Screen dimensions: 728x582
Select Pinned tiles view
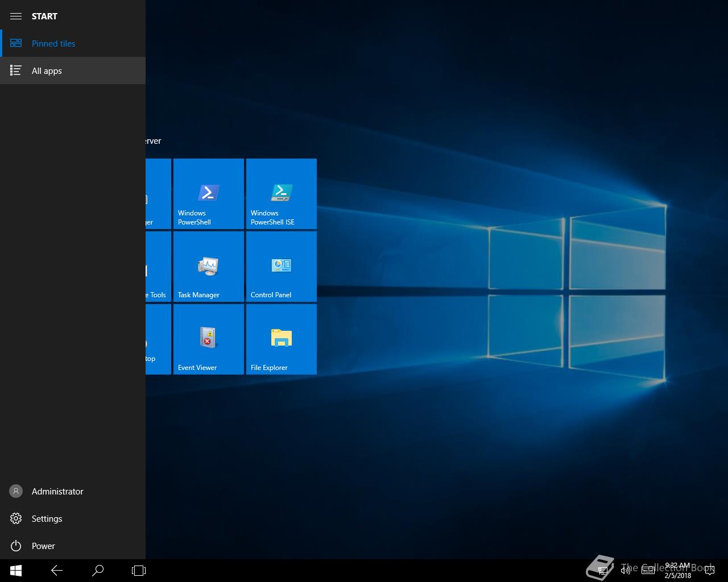pyautogui.click(x=73, y=43)
